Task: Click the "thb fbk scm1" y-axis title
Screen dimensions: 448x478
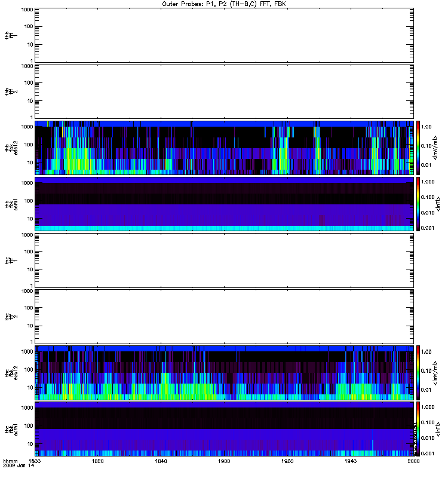Action: point(11,204)
